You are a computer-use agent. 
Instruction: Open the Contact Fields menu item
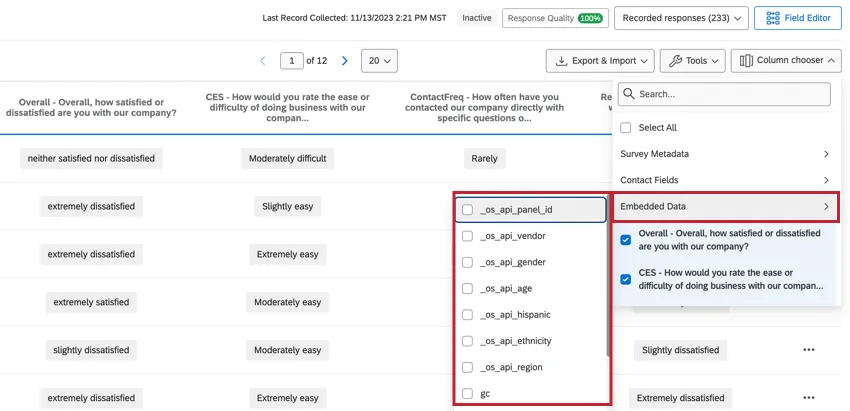pos(726,180)
